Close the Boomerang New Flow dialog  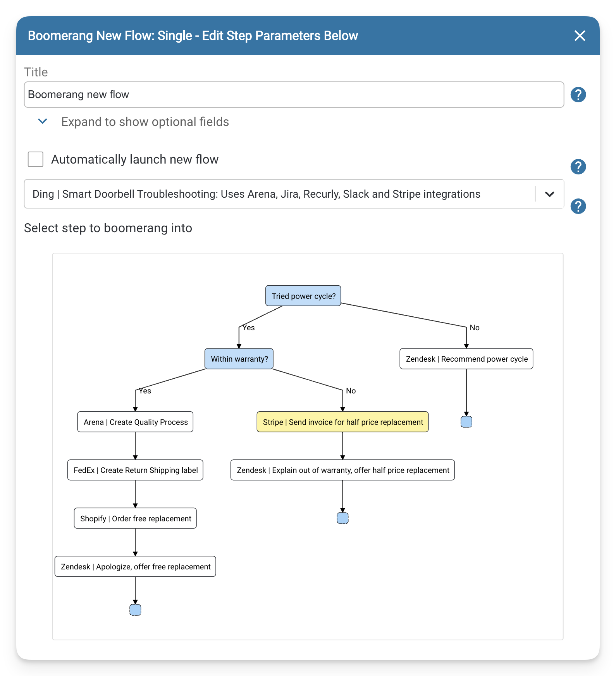click(580, 36)
